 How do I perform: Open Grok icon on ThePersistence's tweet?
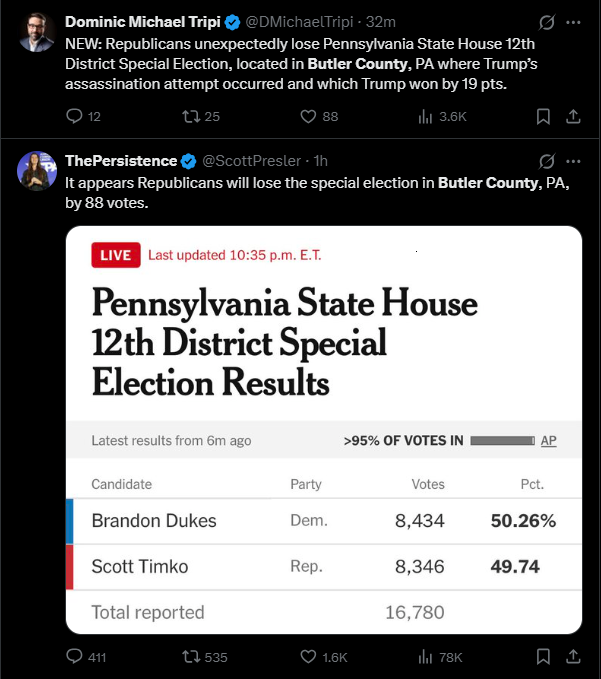point(547,162)
